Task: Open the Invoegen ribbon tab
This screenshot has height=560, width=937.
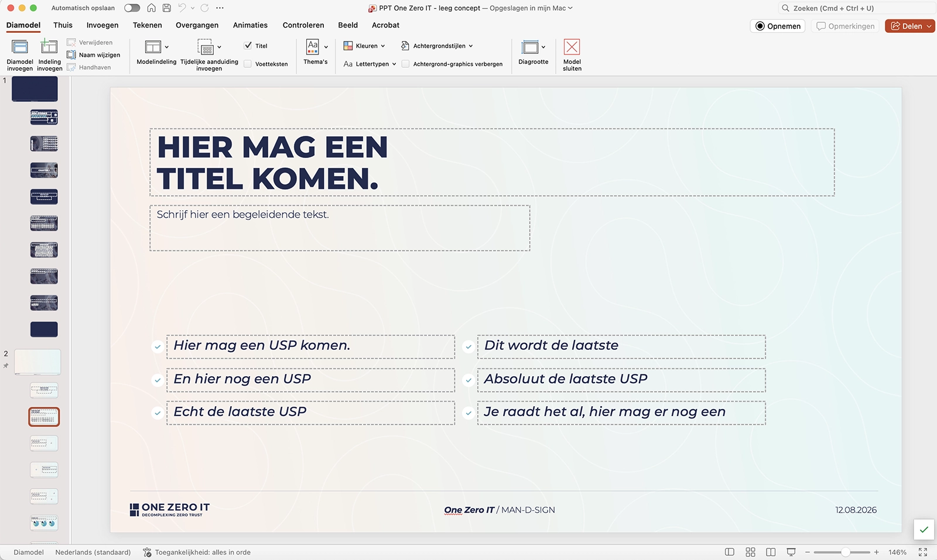Action: point(102,25)
